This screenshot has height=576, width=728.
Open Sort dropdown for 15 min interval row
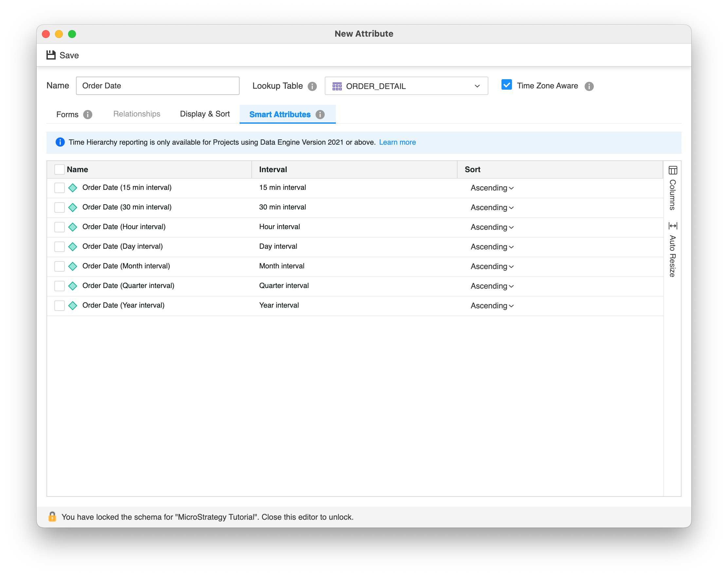[492, 188]
